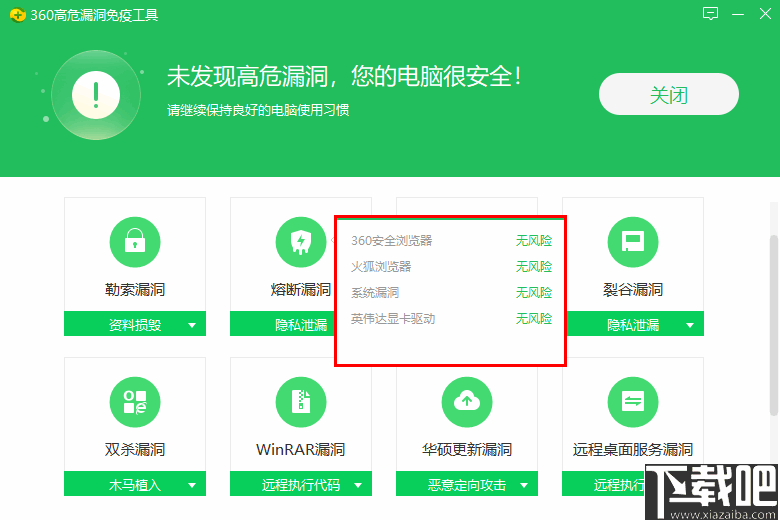This screenshot has width=780, height=520.
Task: Click the 熔断漏洞 label
Action: [x=301, y=290]
